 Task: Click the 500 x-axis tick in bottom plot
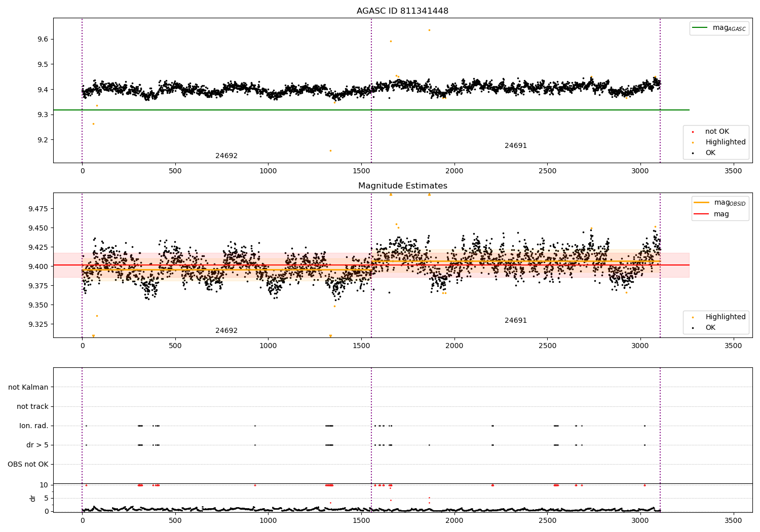click(x=175, y=520)
